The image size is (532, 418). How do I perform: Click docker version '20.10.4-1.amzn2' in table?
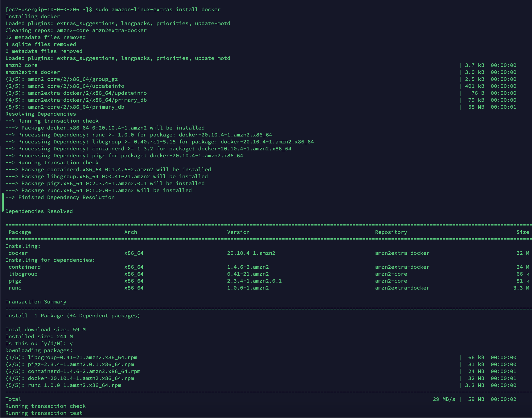(251, 253)
